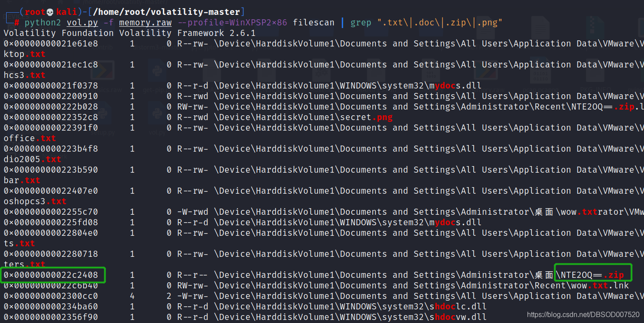Click pointer count 4 in 2300cc0 row
The width and height of the screenshot is (644, 323).
132,296
